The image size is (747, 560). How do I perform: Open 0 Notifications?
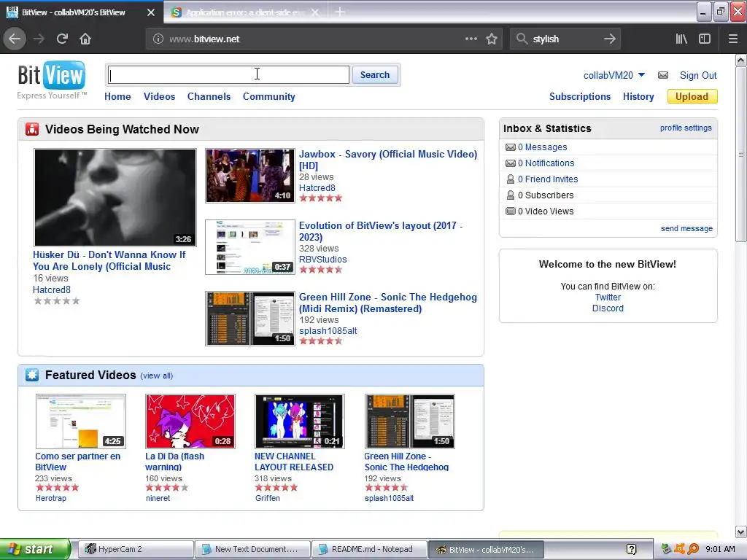546,163
